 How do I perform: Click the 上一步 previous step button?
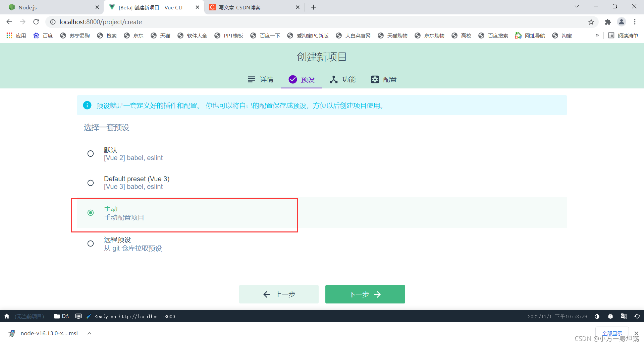click(279, 294)
